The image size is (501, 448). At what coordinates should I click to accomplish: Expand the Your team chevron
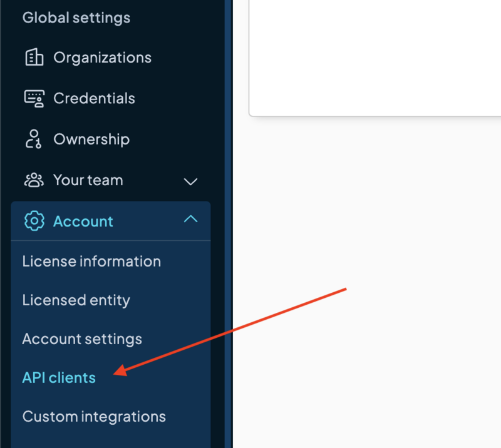(x=190, y=181)
